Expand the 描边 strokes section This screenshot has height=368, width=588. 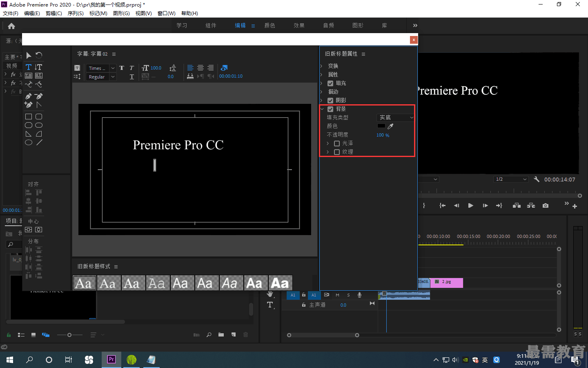[x=321, y=92]
